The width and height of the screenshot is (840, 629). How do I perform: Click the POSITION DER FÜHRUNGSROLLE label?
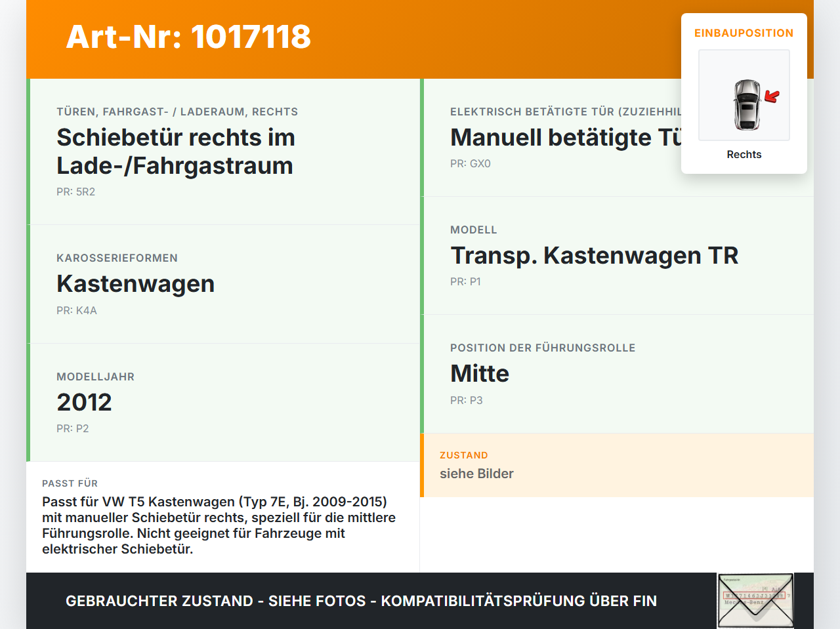point(543,348)
